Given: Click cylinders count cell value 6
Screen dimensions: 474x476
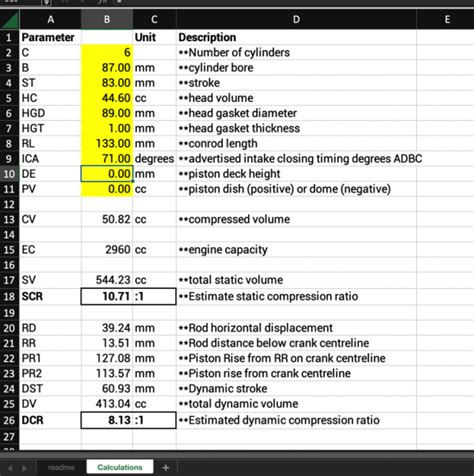Looking at the screenshot, I should [107, 52].
